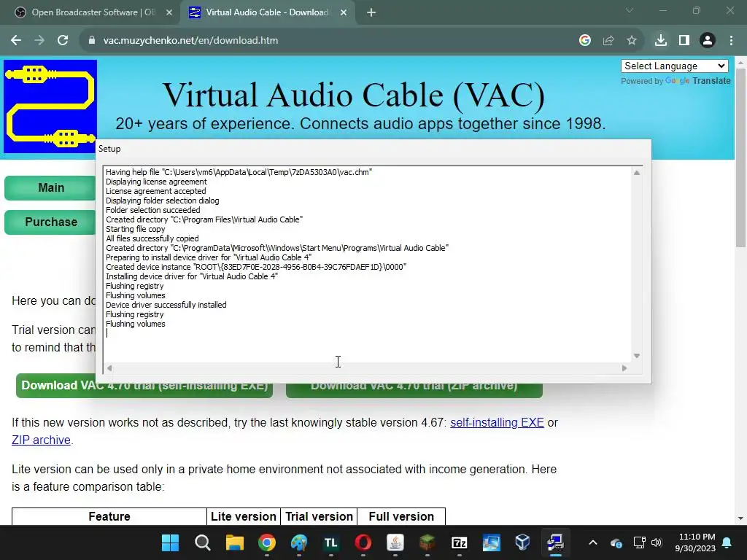Click log line "License agreement accepted"
The image size is (747, 560).
point(156,191)
